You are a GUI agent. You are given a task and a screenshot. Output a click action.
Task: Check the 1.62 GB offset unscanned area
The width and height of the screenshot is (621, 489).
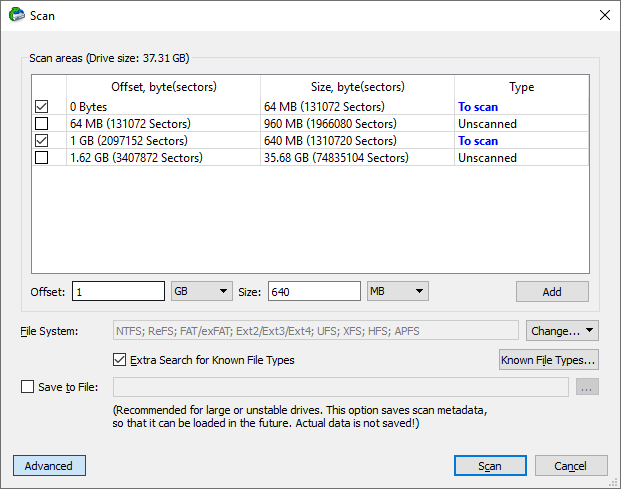[42, 158]
